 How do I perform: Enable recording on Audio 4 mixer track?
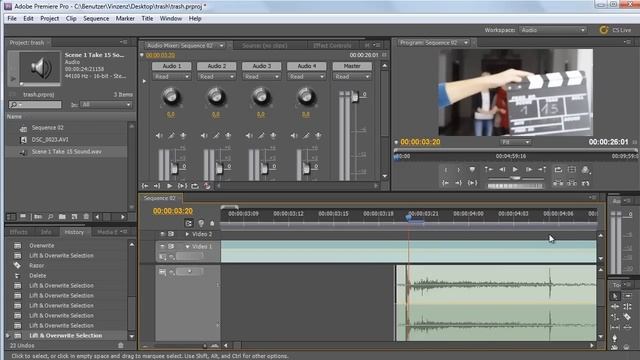pos(318,136)
